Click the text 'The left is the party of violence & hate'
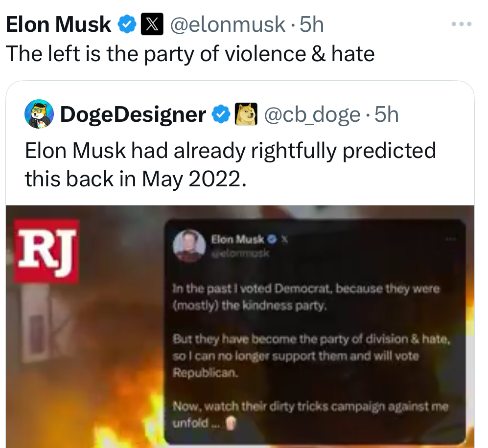488x448 pixels. click(190, 53)
